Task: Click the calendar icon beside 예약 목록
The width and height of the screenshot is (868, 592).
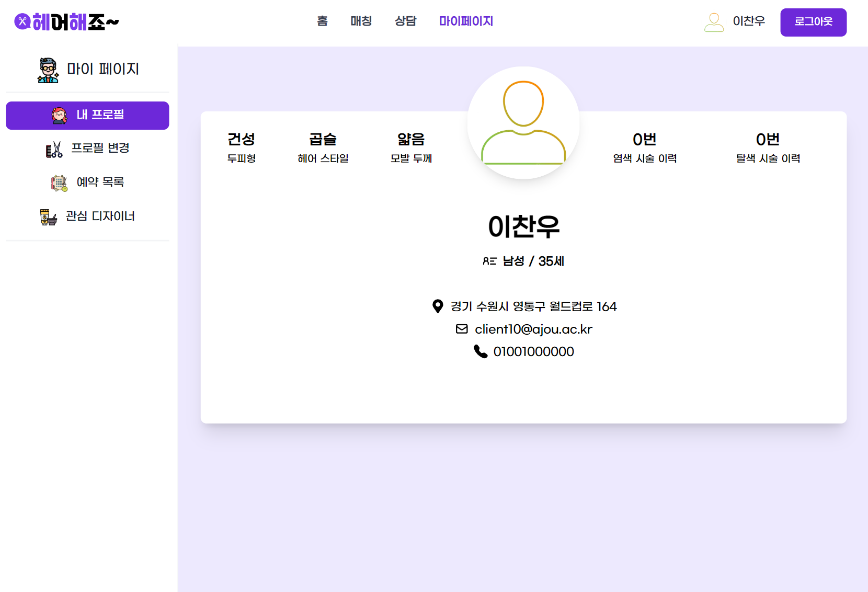Action: tap(58, 182)
